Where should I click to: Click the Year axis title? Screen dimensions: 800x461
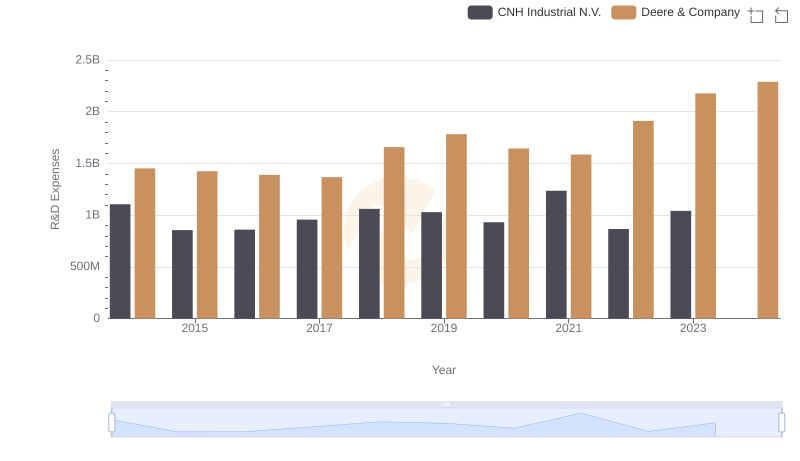click(444, 370)
